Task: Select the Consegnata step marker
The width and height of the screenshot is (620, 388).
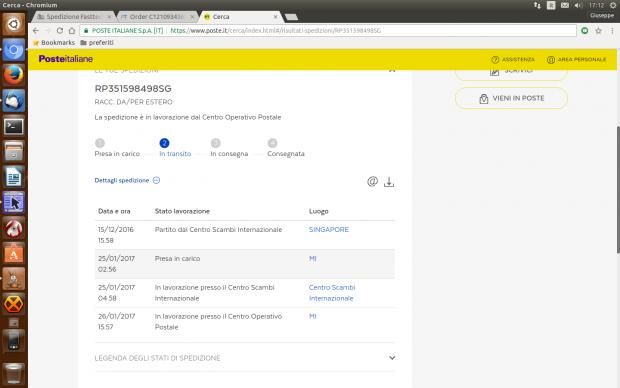Action: tap(272, 143)
